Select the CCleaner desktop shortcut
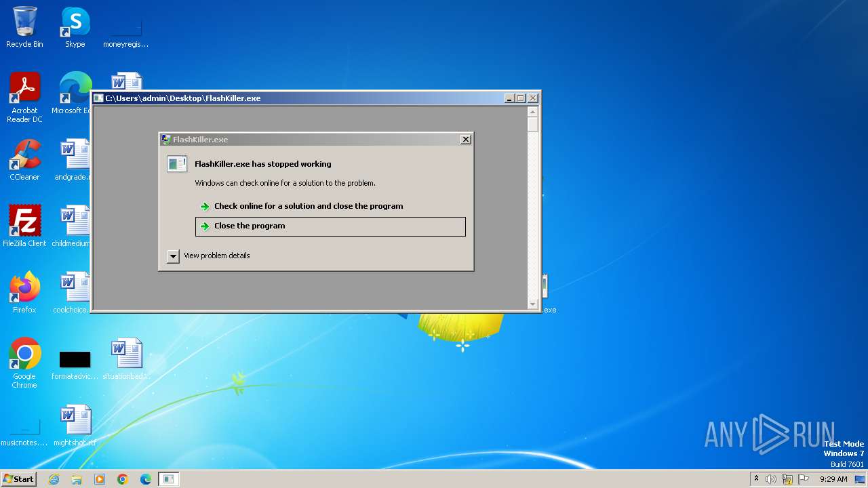The height and width of the screenshot is (488, 868). (x=24, y=160)
